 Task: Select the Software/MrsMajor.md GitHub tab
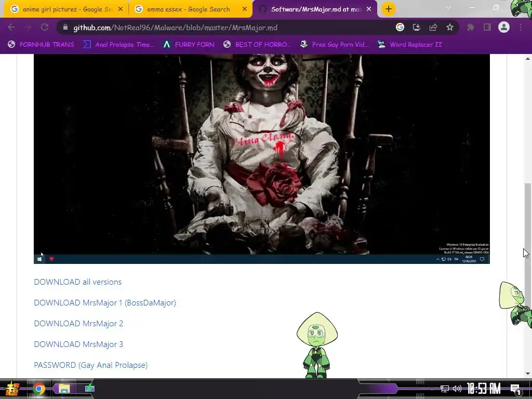pyautogui.click(x=315, y=9)
